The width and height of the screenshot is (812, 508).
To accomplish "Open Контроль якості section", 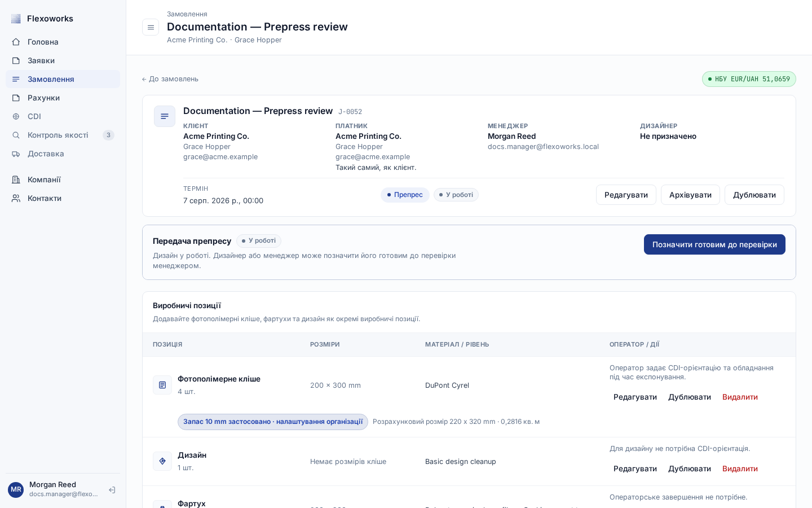I will 63,135.
